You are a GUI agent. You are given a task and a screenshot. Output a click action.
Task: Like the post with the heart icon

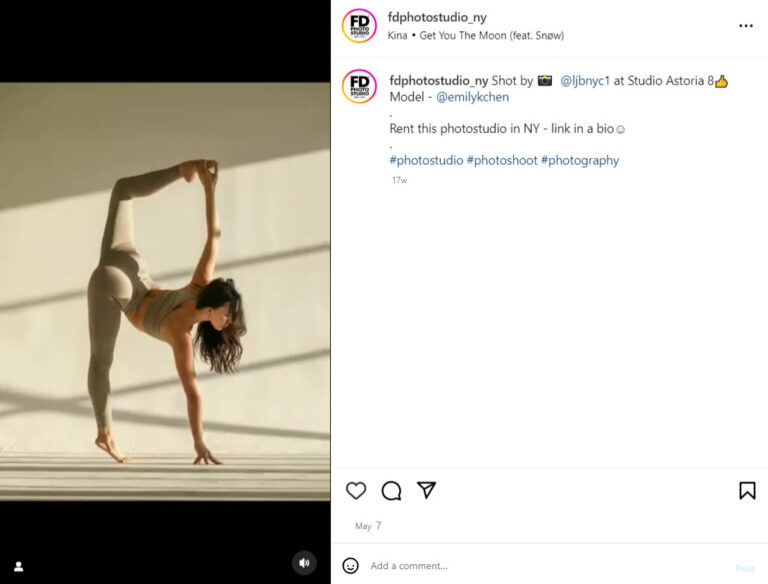356,490
